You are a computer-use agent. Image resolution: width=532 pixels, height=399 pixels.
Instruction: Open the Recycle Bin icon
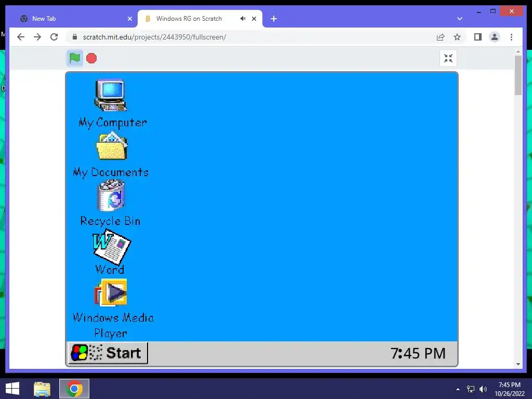tap(111, 195)
